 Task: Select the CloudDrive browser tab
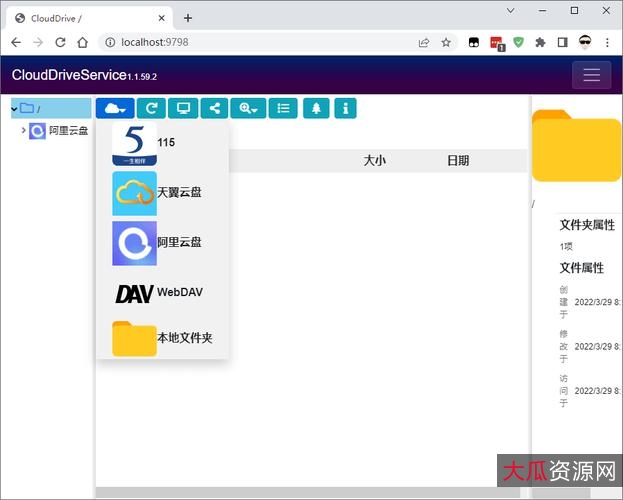point(89,18)
